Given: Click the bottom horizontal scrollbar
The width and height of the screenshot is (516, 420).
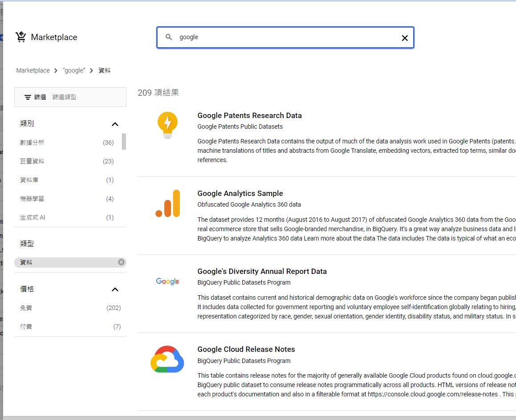Looking at the screenshot, I should tap(260, 418).
